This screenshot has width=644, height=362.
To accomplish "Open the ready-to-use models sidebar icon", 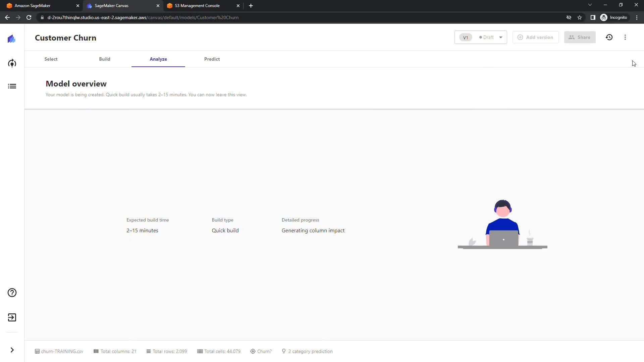I will 12,63.
